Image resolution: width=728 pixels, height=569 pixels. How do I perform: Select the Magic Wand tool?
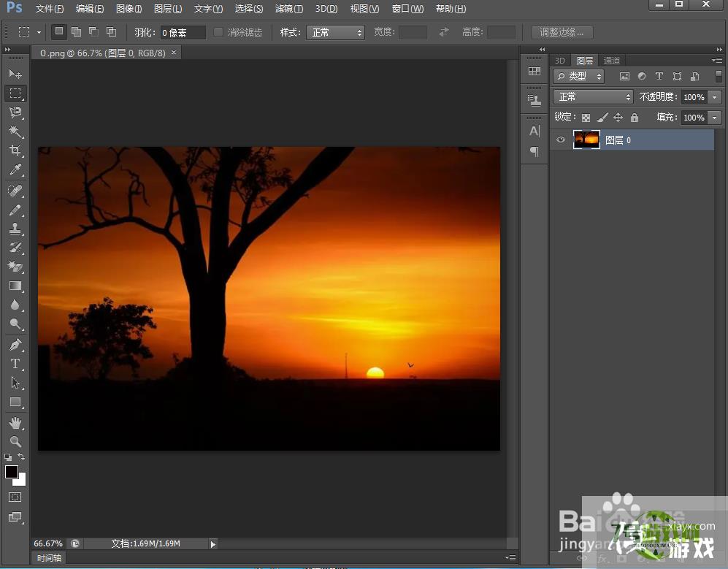coord(15,131)
